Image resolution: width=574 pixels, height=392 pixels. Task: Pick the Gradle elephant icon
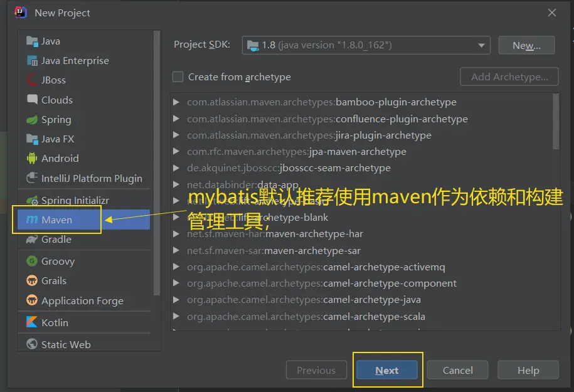point(32,240)
